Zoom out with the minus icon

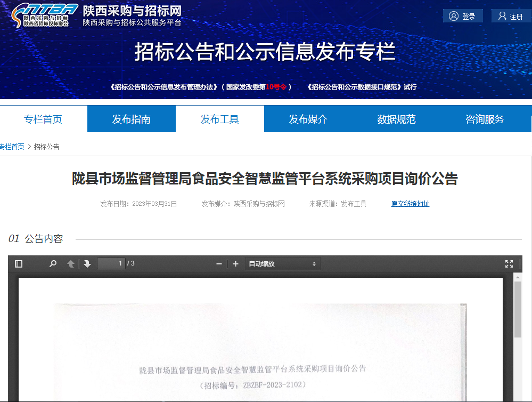219,264
